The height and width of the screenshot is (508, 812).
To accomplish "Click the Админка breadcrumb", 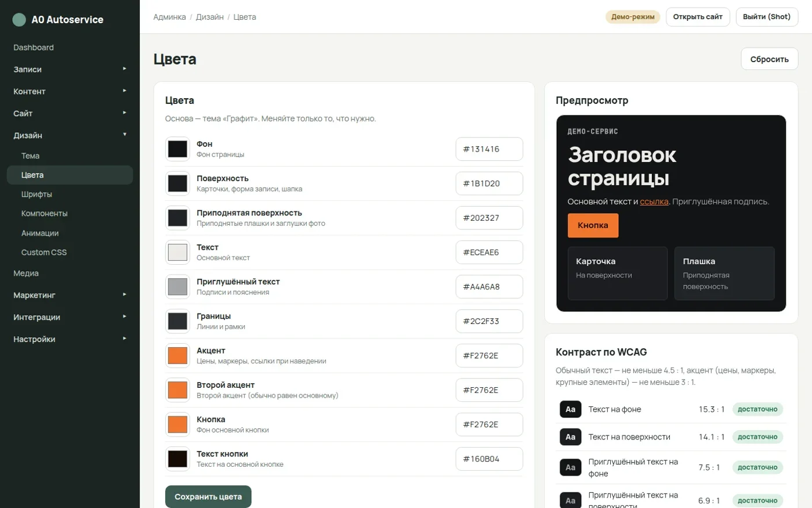I will point(169,17).
